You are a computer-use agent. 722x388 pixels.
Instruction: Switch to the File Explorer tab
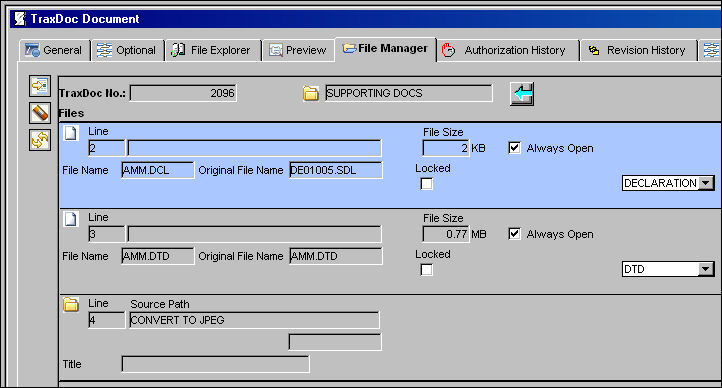(213, 50)
